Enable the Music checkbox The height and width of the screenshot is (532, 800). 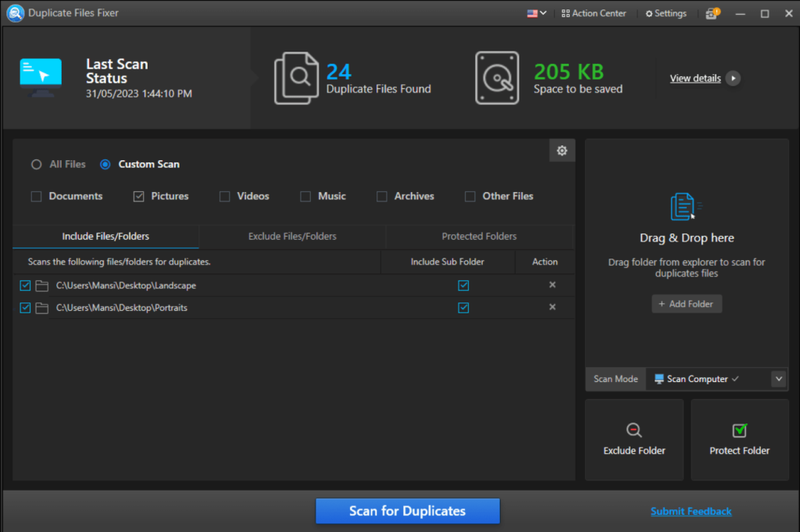tap(305, 196)
